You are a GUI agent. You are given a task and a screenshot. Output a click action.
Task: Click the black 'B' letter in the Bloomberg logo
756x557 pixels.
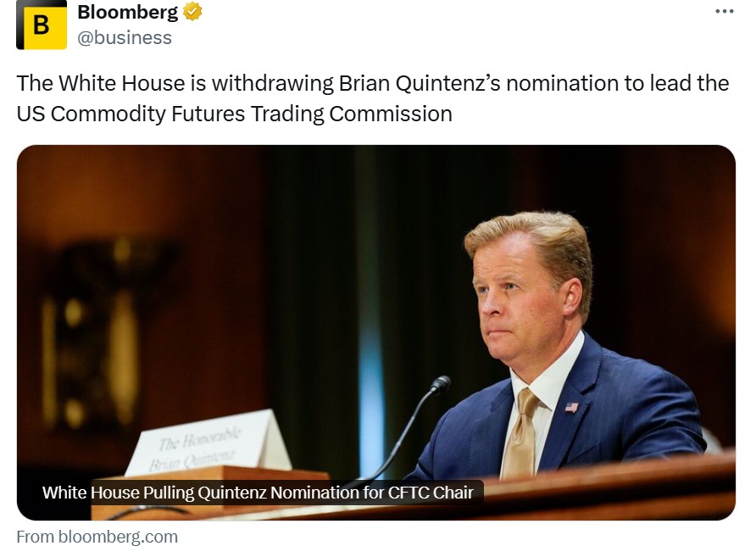point(41,25)
